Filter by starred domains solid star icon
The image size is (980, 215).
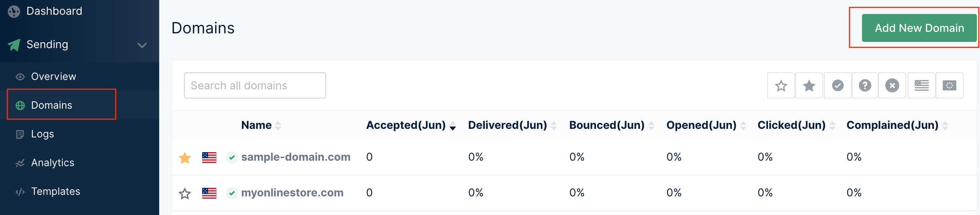(809, 85)
